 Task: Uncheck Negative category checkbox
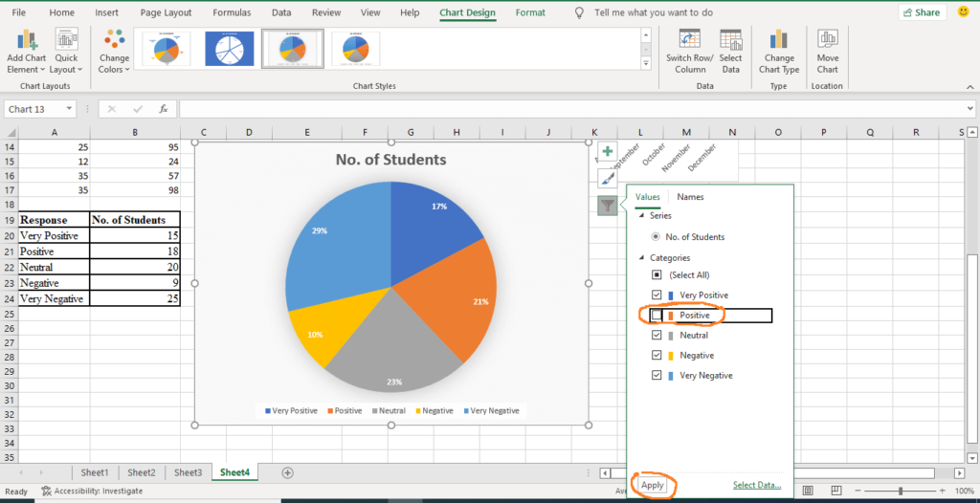click(657, 355)
